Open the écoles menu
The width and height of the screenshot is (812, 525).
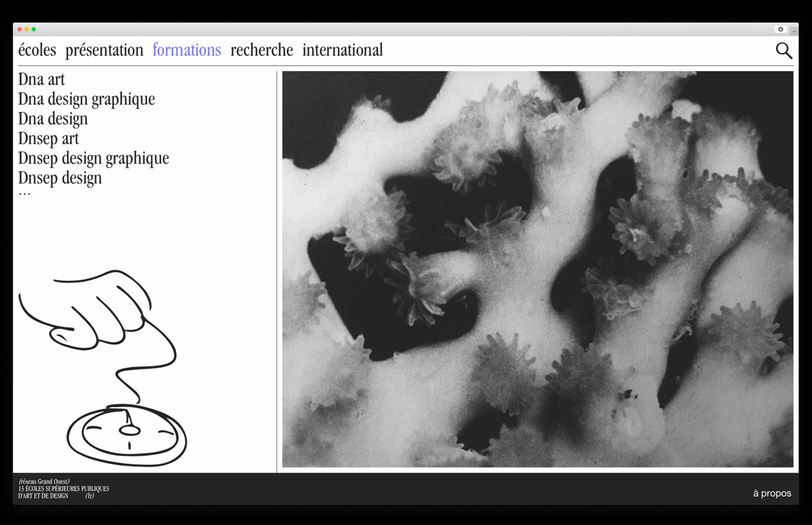37,50
